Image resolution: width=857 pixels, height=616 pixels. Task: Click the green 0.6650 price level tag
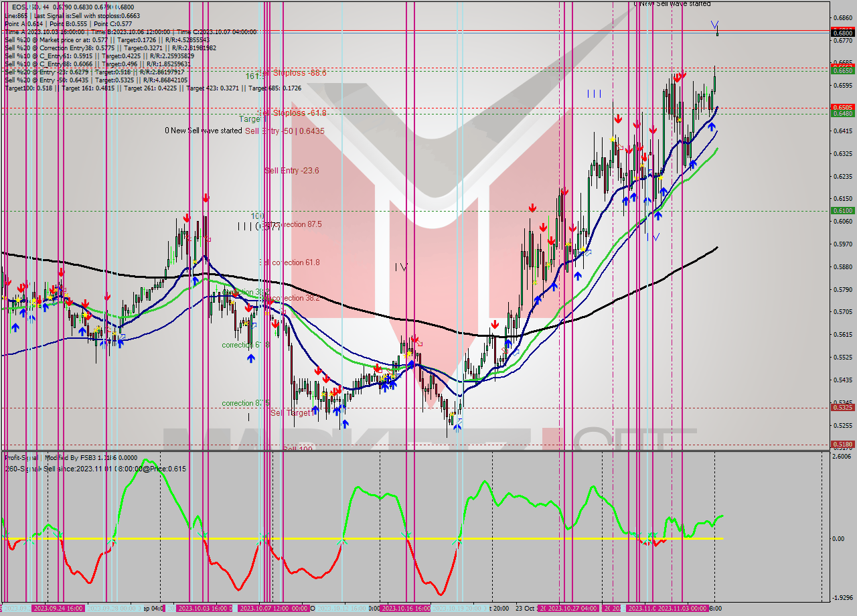tap(842, 70)
